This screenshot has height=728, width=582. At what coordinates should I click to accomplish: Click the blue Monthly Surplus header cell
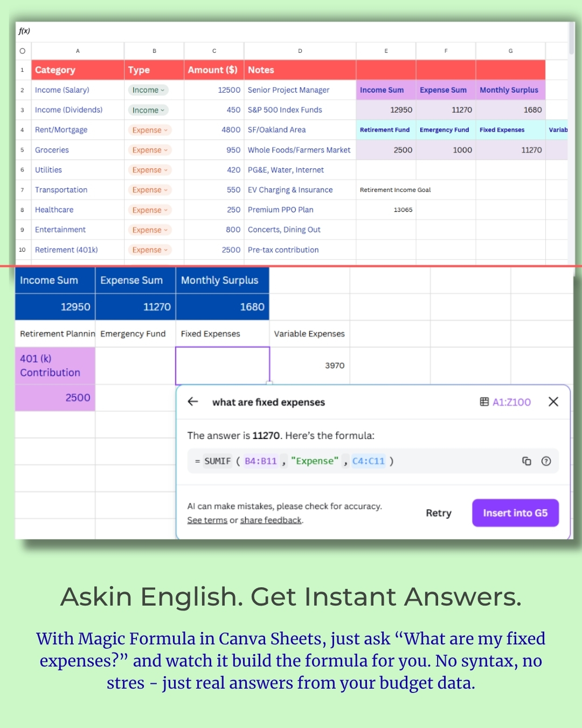tap(222, 280)
